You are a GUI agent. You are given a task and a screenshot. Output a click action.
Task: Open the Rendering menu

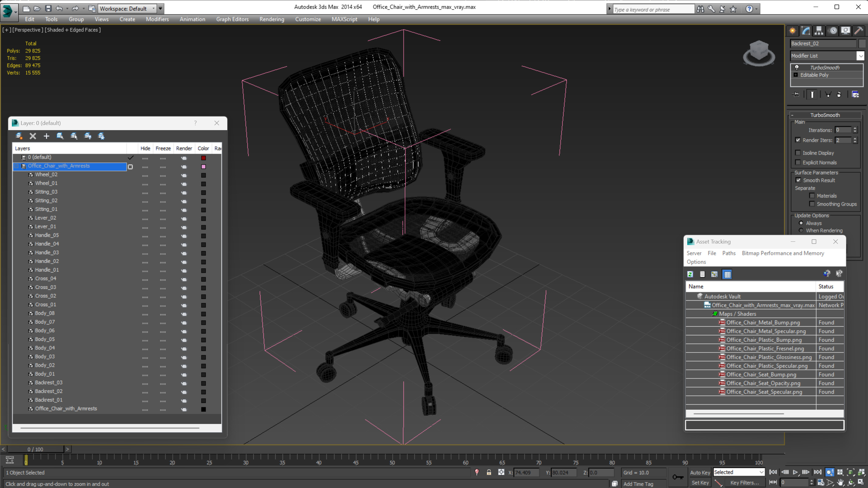coord(272,19)
